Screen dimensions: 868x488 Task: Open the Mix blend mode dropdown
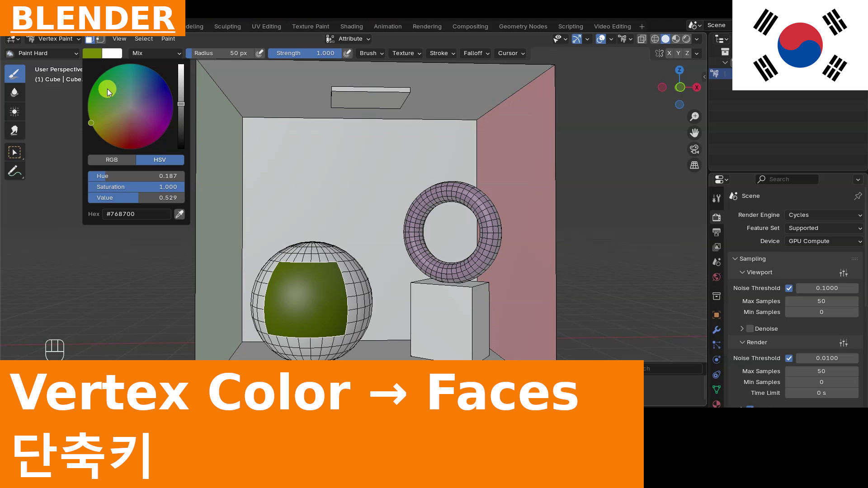point(156,53)
